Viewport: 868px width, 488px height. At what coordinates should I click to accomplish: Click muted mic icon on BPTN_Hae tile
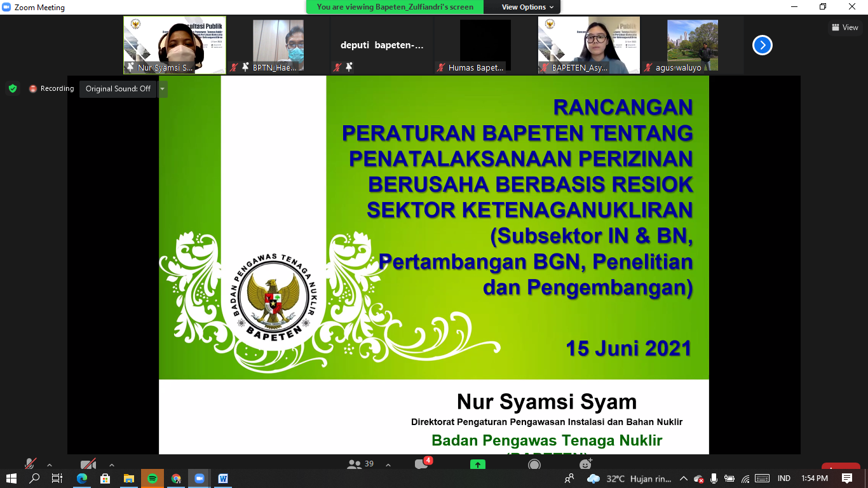234,67
